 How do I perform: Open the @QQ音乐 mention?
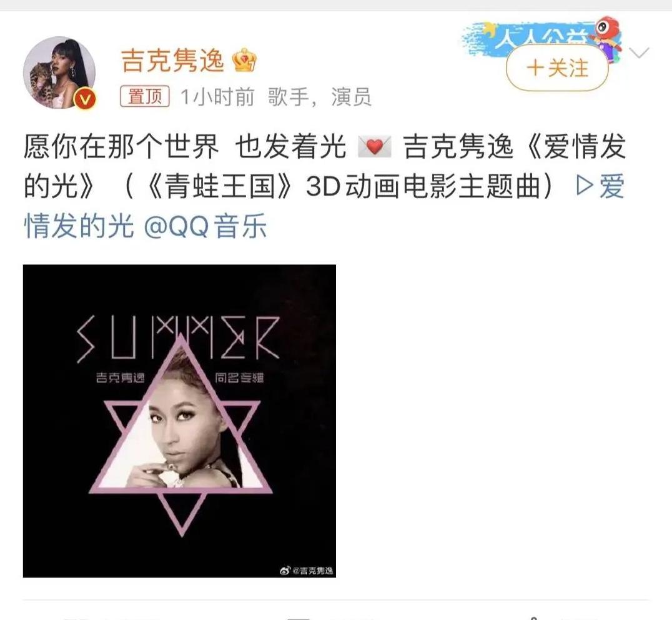pos(205,226)
